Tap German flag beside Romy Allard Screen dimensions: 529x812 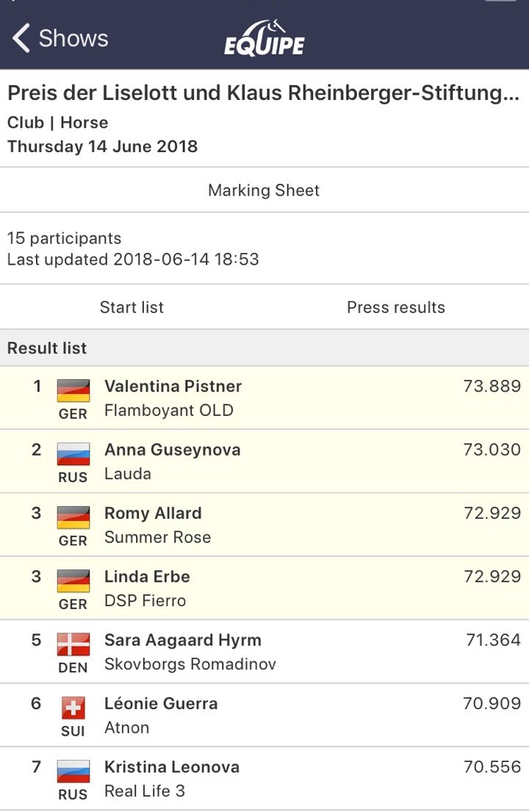click(x=73, y=517)
